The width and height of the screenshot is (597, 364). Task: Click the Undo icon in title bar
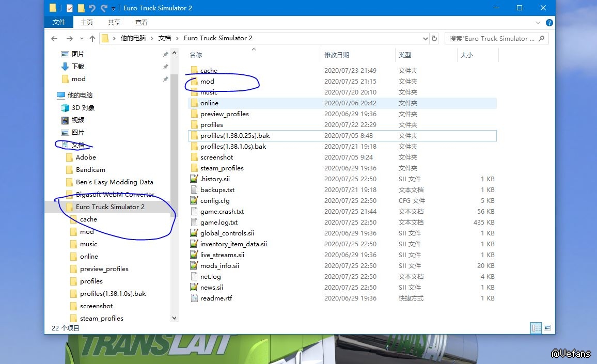click(x=92, y=8)
